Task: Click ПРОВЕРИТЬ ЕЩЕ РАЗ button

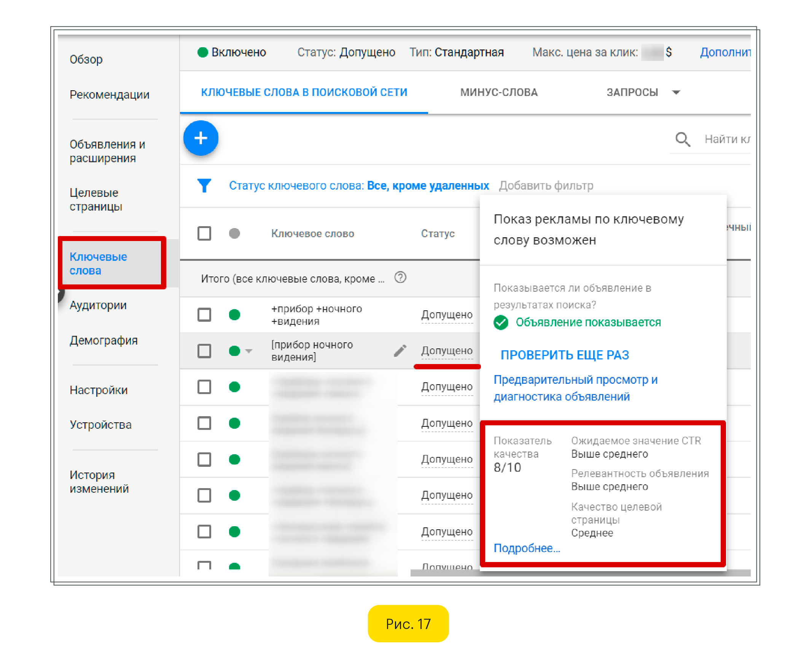Action: 564,355
